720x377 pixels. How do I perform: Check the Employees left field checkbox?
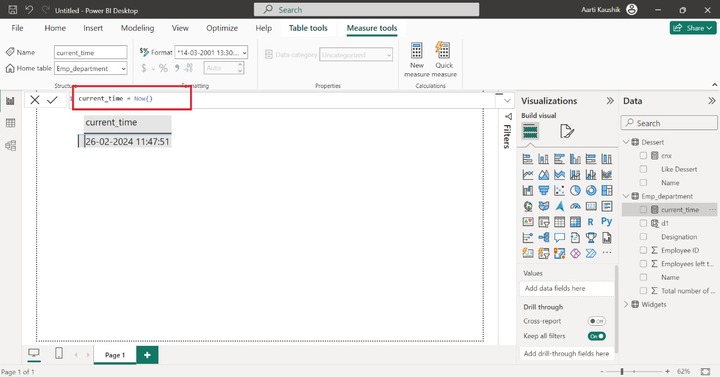(x=643, y=264)
